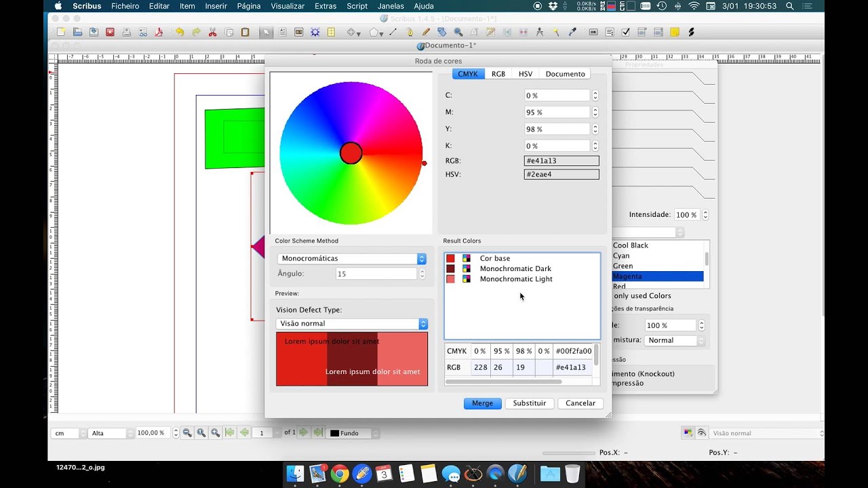The image size is (868, 488).
Task: Open the Fundo layer dropdown
Action: [353, 433]
